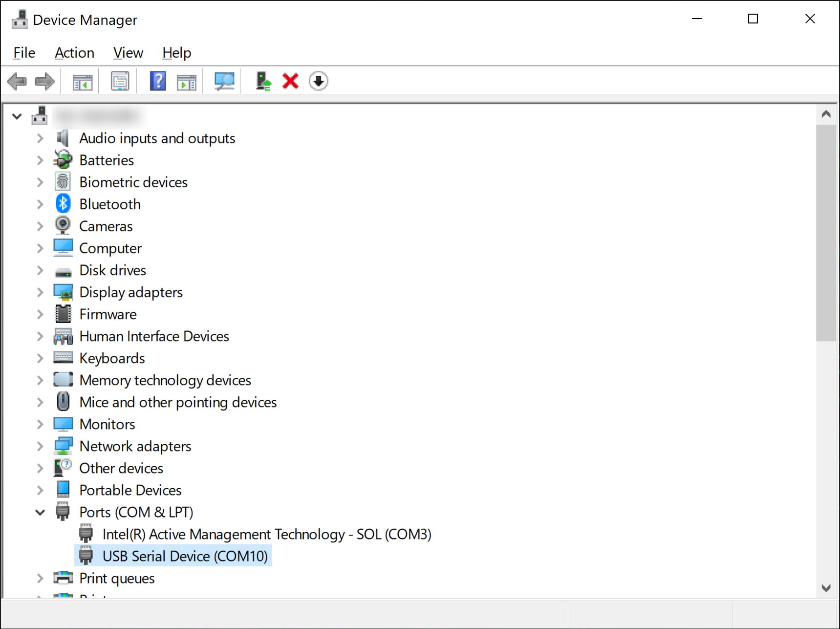This screenshot has height=629, width=840.
Task: Click the down-arrow Disable device icon
Action: 318,81
